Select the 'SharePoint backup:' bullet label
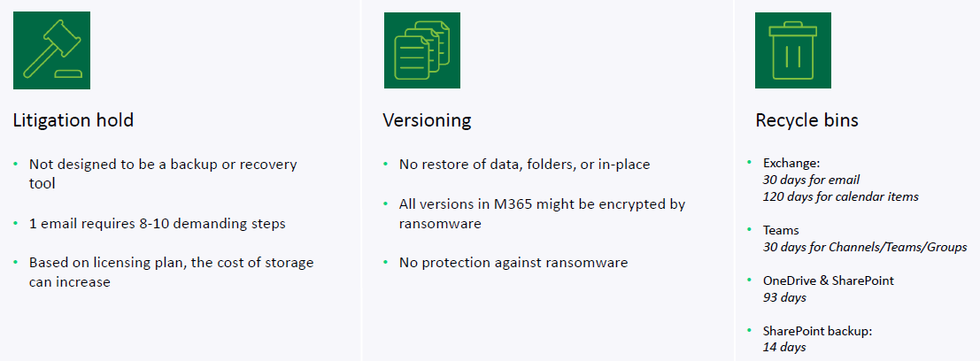The height and width of the screenshot is (361, 980). pyautogui.click(x=817, y=332)
